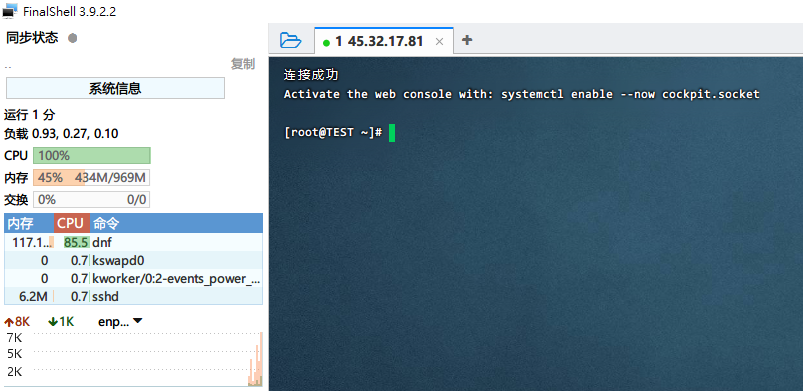Click the CPU 100% usage bar
This screenshot has height=391, width=803.
click(92, 155)
